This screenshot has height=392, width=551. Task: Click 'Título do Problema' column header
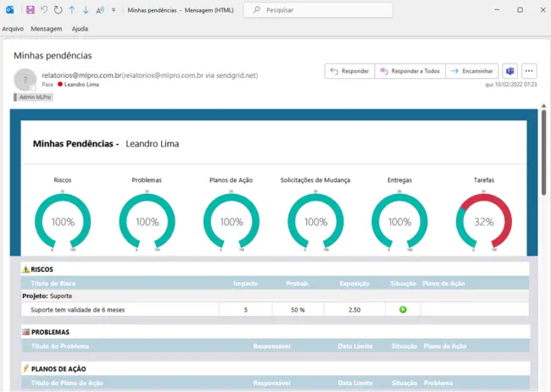pos(60,346)
